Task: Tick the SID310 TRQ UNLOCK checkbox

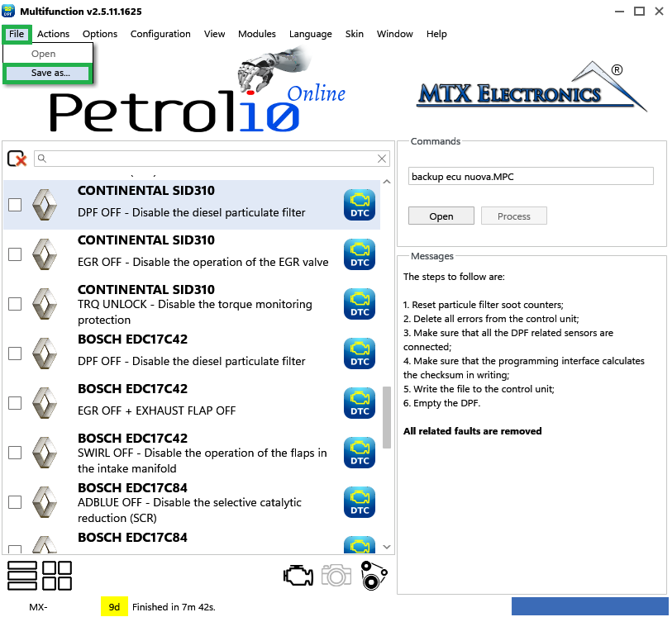Action: [x=15, y=304]
